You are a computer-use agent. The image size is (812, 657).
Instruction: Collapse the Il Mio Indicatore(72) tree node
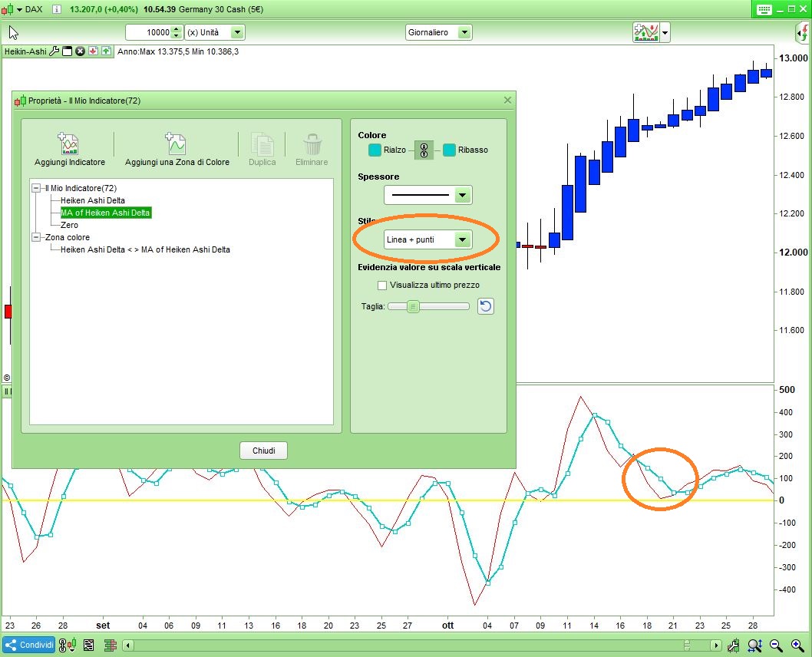tap(36, 188)
